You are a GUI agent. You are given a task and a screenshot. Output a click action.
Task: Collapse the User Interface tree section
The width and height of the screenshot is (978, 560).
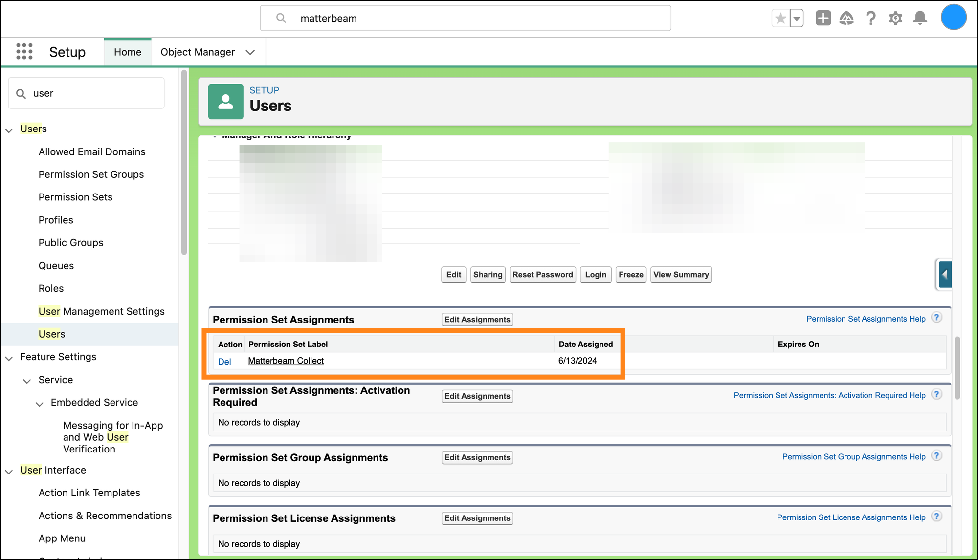9,471
